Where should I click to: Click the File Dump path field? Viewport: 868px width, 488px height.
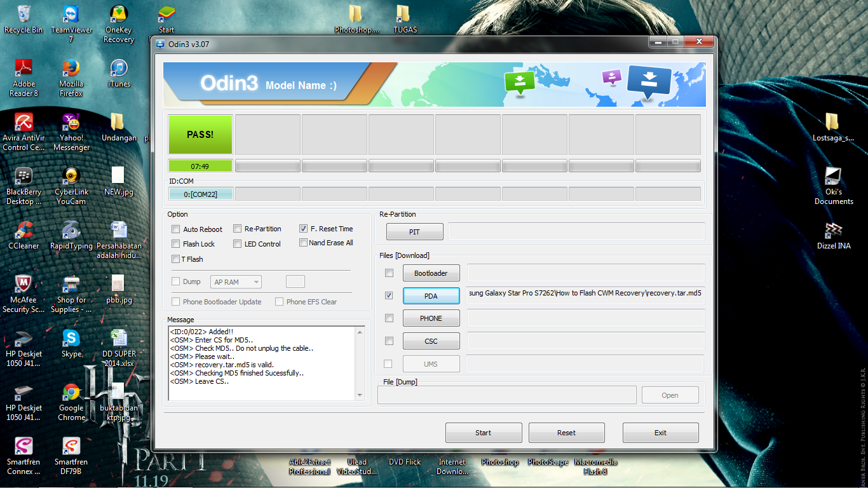506,395
